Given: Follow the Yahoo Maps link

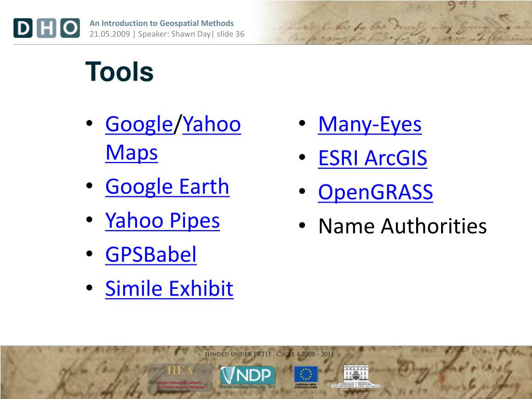Looking at the screenshot, I should pyautogui.click(x=173, y=138).
